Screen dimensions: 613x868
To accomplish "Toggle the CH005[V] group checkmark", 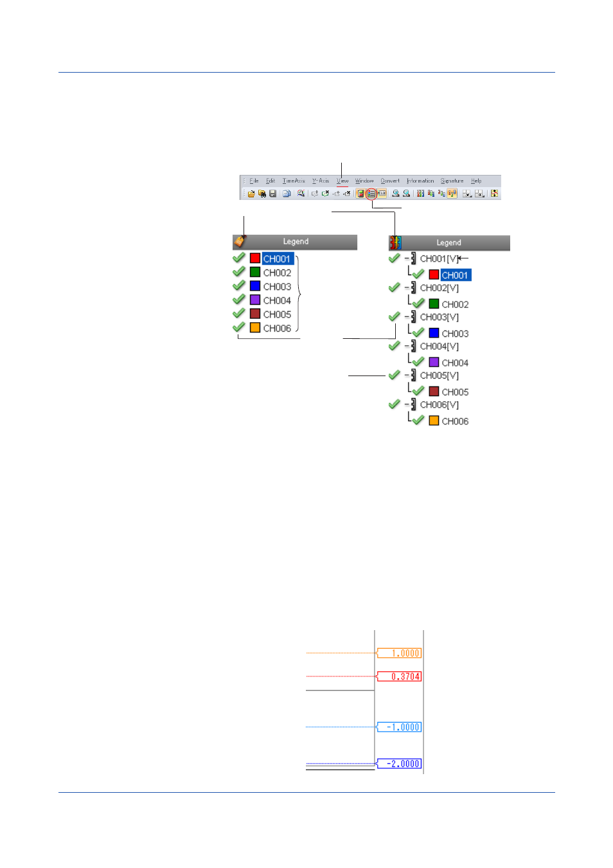I will (x=395, y=375).
